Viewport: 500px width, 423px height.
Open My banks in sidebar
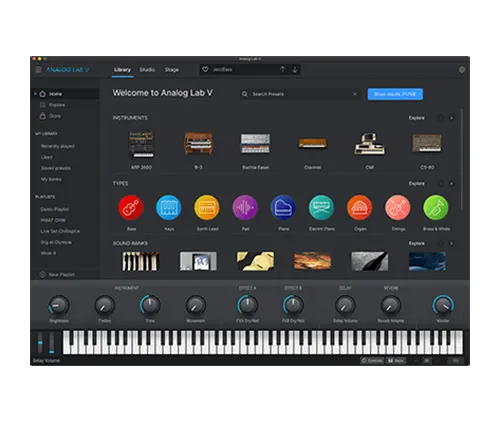point(51,179)
